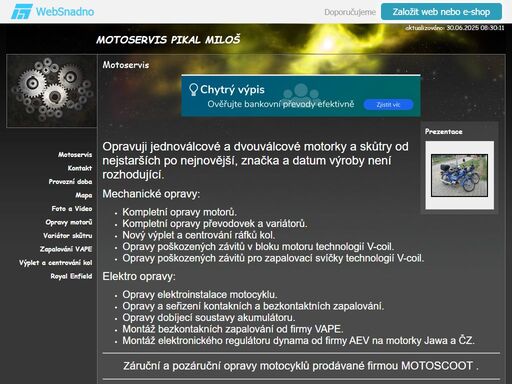The height and width of the screenshot is (384, 512).
Task: Open the 'Variátor skůtru' page
Action: [67, 236]
